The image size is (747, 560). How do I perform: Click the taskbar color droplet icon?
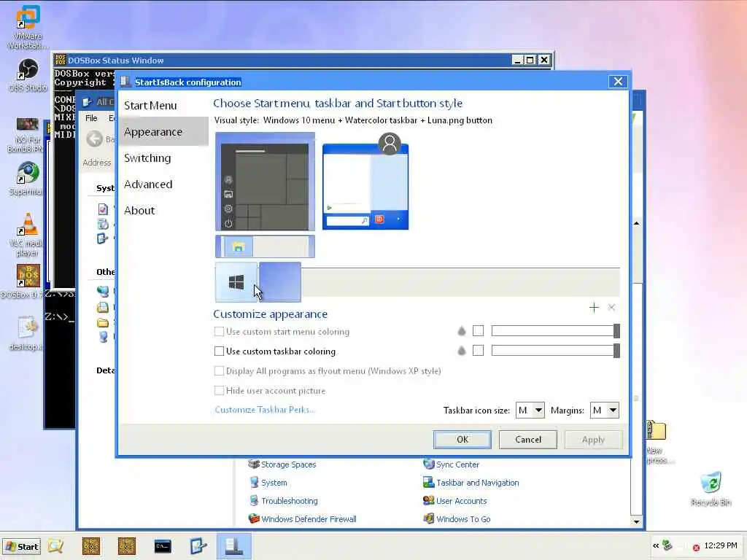click(461, 351)
